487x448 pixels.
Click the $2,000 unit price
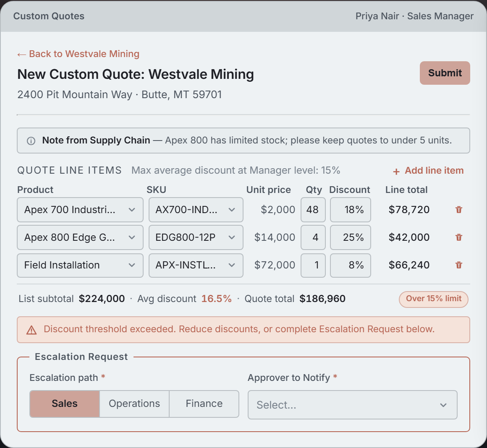pos(278,210)
